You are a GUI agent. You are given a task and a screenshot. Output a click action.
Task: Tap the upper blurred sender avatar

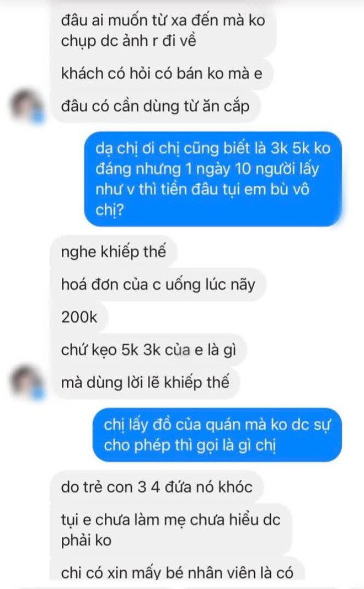[x=26, y=106]
